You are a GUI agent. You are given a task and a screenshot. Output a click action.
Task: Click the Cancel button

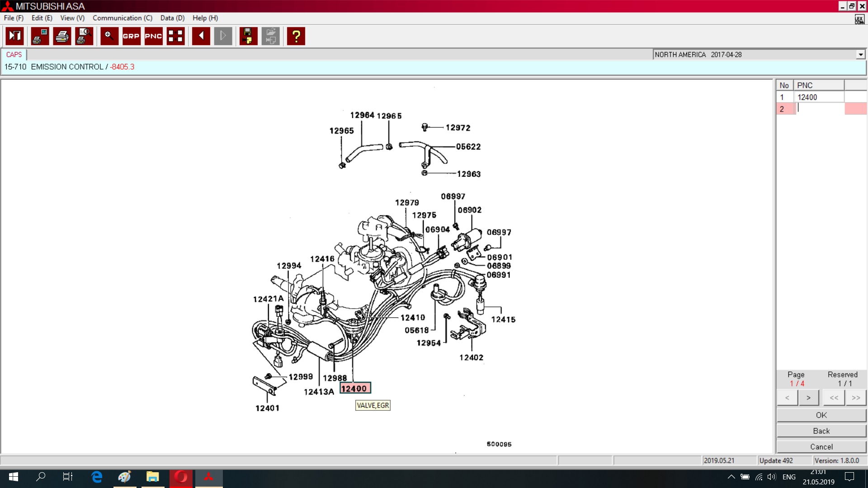[x=821, y=446]
